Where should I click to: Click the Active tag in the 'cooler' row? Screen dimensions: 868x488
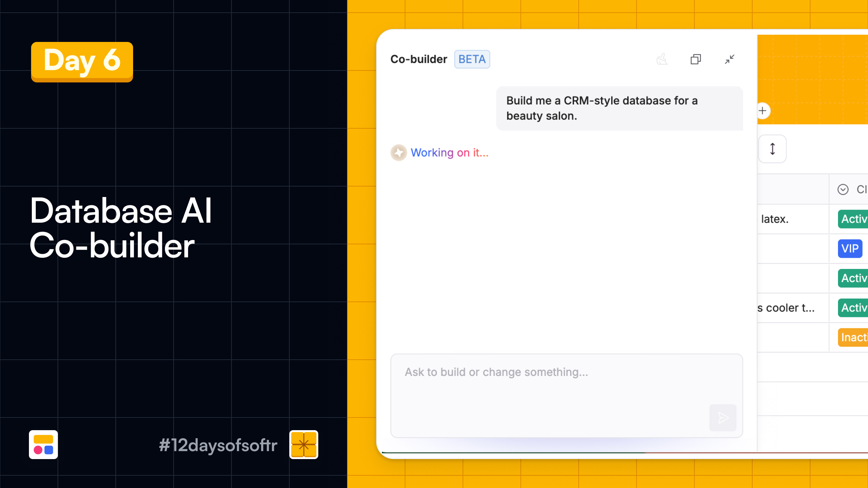pos(853,308)
